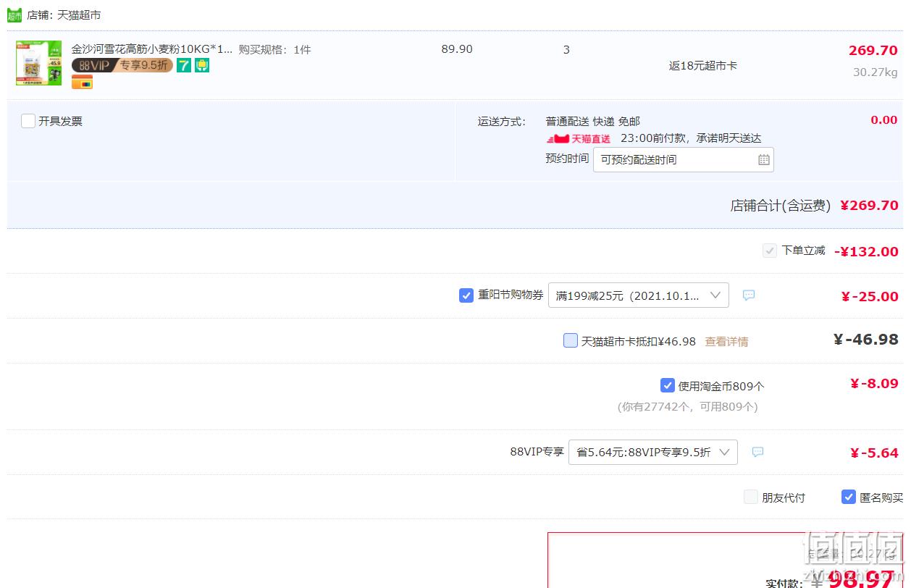Click the 运送方式 label

coord(502,122)
